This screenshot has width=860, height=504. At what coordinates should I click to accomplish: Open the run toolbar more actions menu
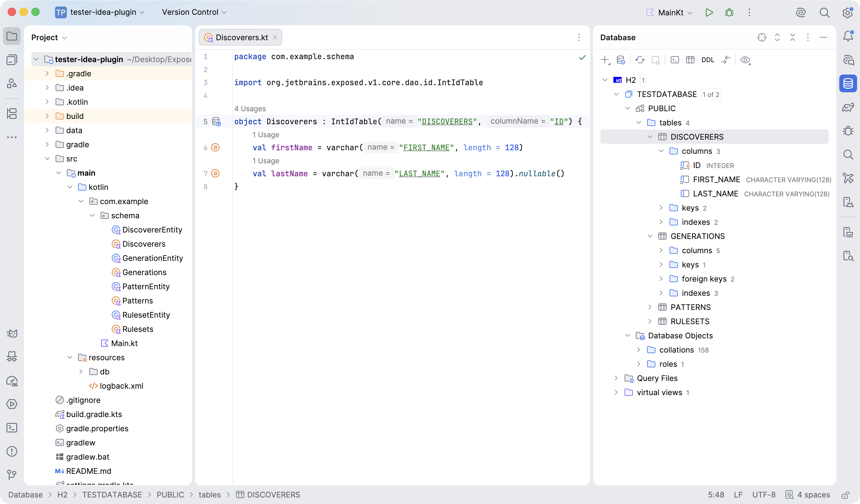pos(749,13)
